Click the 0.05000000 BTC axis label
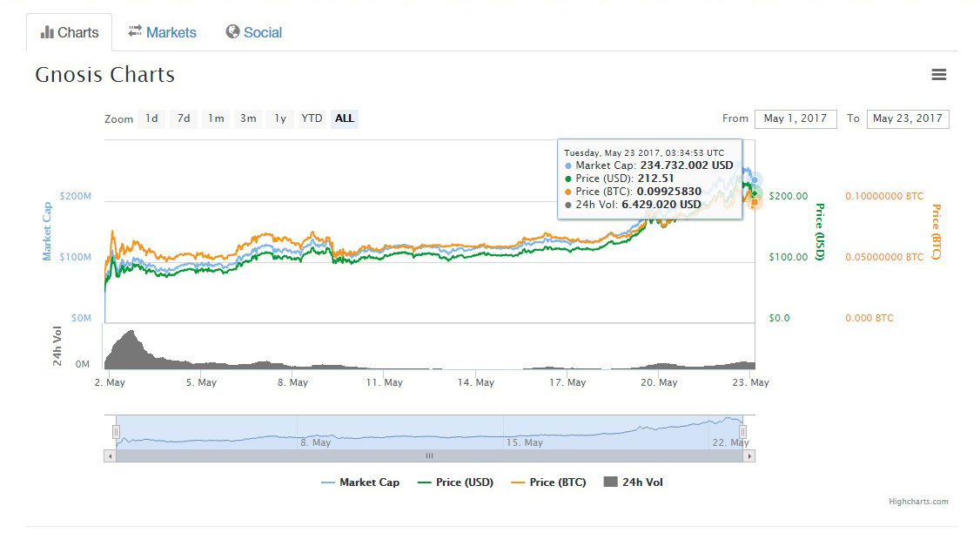 coord(884,257)
